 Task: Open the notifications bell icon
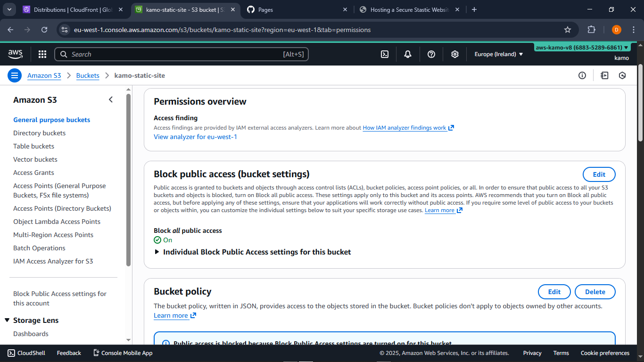point(407,54)
